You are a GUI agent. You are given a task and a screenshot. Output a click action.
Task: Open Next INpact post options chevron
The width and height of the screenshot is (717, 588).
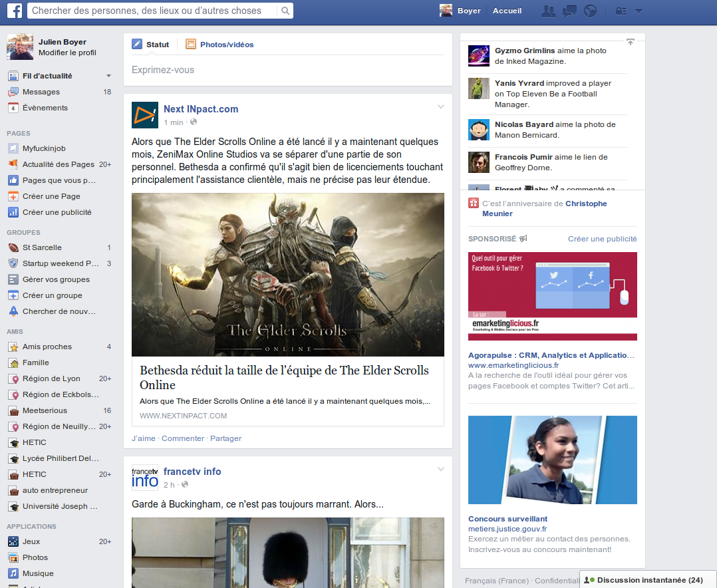tap(441, 106)
